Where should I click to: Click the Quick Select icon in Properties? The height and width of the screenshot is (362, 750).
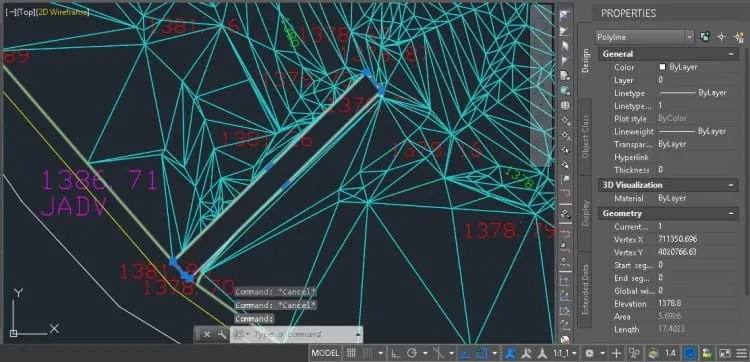coord(739,37)
